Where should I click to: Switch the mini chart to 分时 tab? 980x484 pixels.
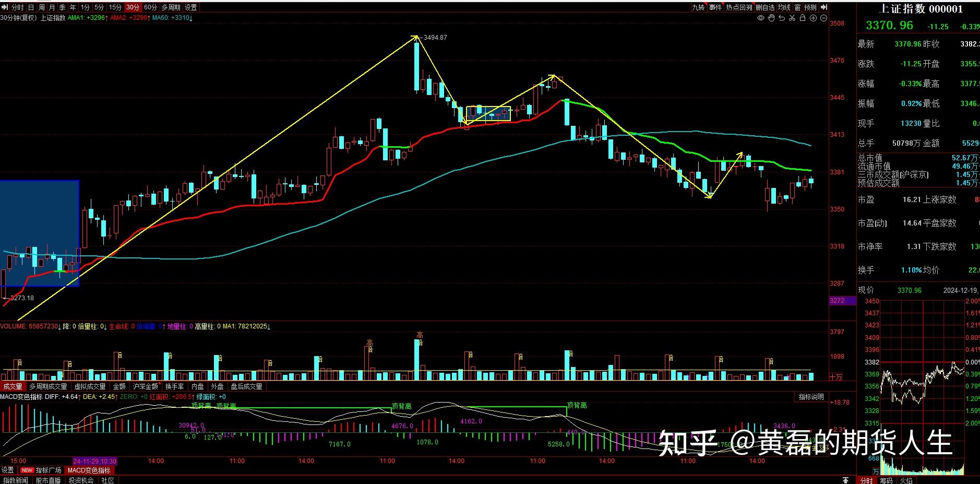point(866,480)
